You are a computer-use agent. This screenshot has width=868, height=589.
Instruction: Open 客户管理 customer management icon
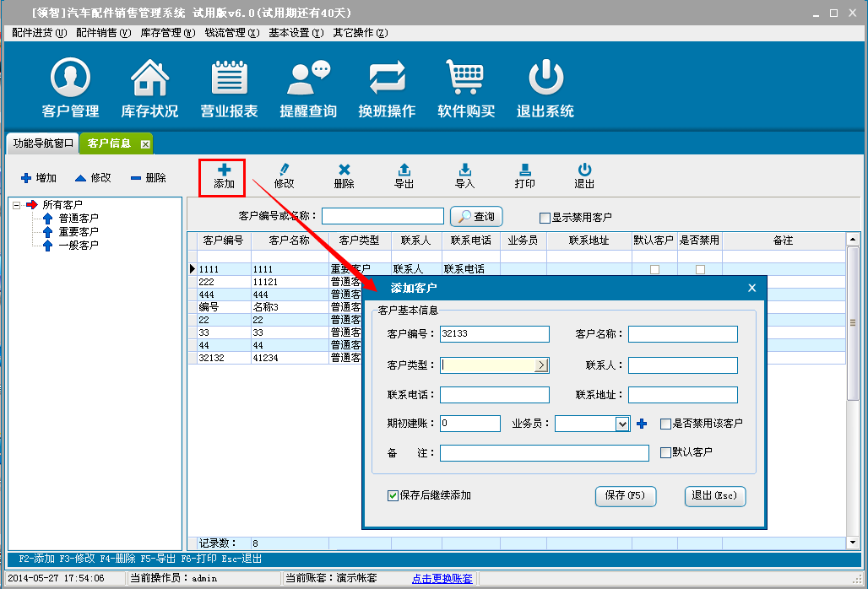point(70,78)
